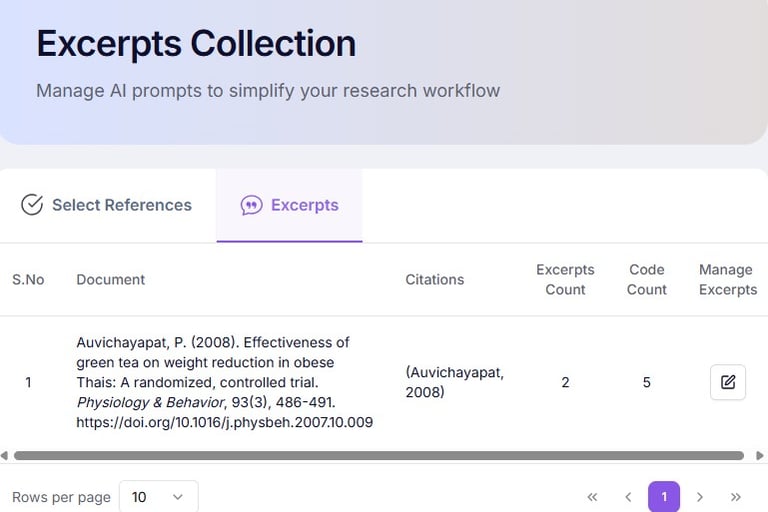Click the Excerpts Count column header
This screenshot has height=512, width=768.
pos(565,280)
